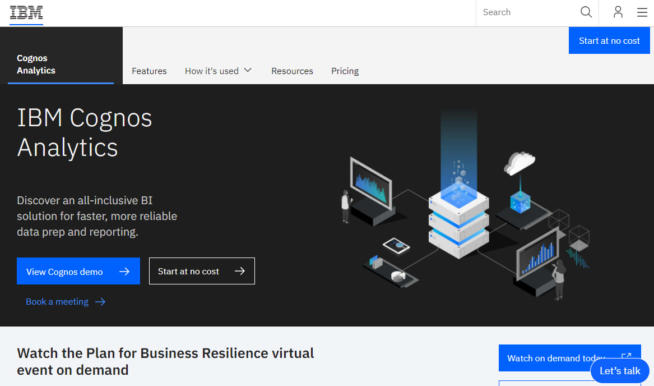Follow the Book a meeting link
Viewport: 654px width, 386px height.
pos(65,302)
